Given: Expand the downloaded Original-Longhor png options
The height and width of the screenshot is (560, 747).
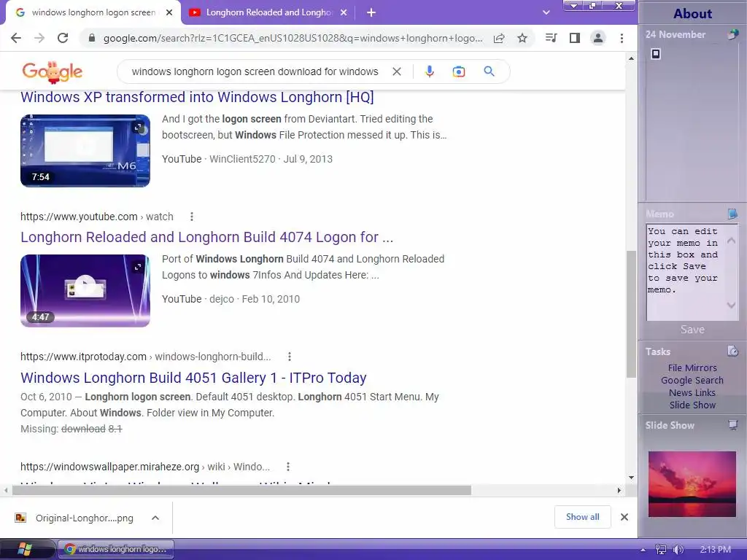Looking at the screenshot, I should 155,518.
